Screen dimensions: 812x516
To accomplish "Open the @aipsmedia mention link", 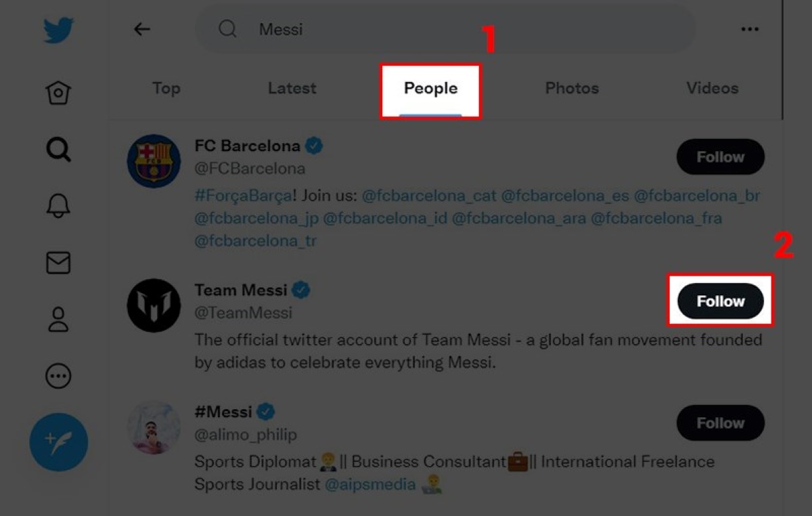I will tap(369, 485).
